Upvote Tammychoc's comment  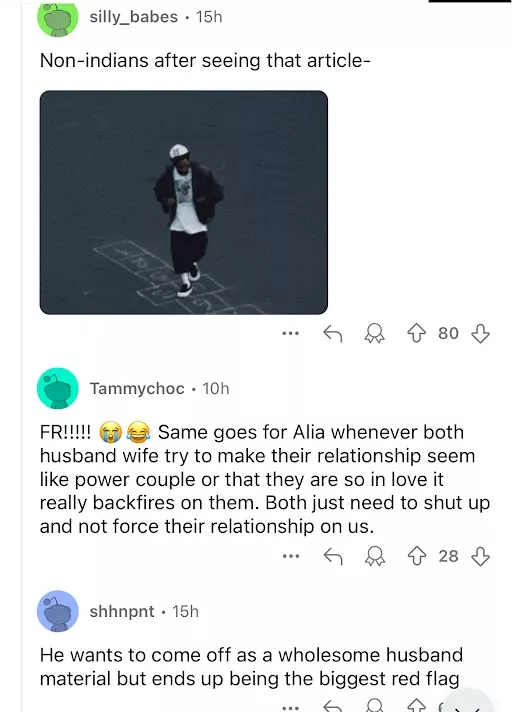[x=416, y=556]
